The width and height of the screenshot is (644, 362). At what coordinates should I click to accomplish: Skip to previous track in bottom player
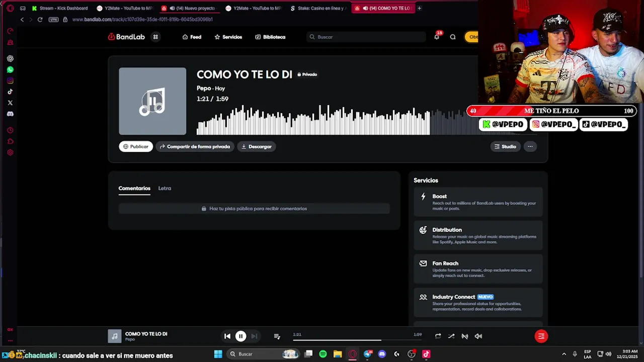(227, 336)
